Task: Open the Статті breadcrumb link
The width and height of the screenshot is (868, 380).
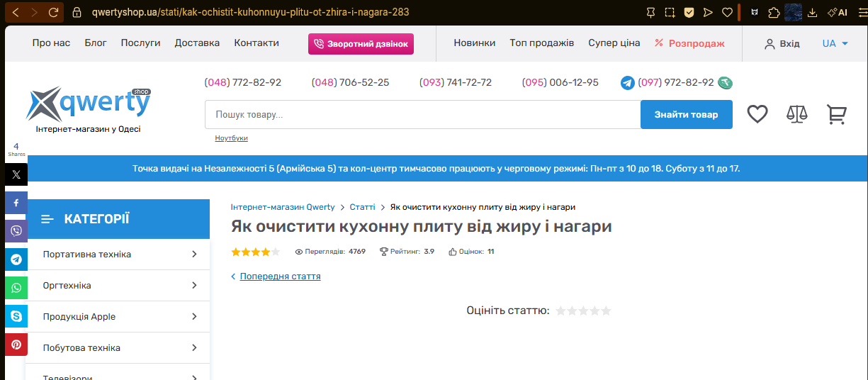Action: (363, 207)
